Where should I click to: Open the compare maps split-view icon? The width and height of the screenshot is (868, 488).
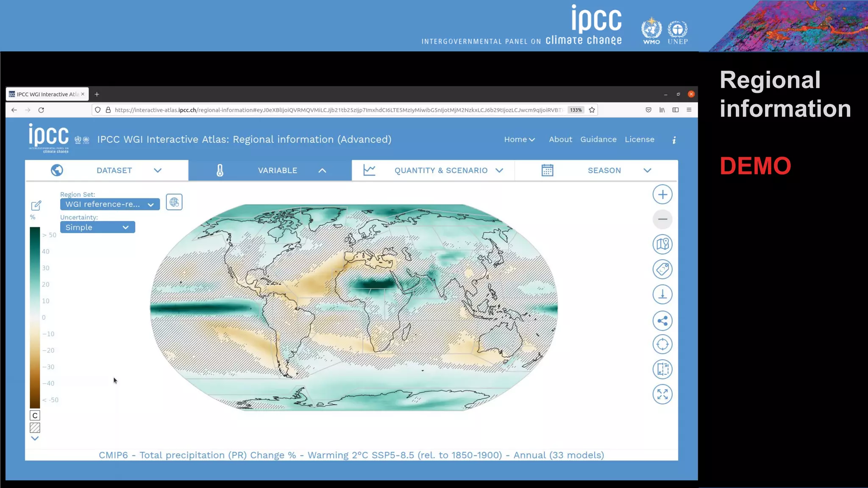click(662, 369)
